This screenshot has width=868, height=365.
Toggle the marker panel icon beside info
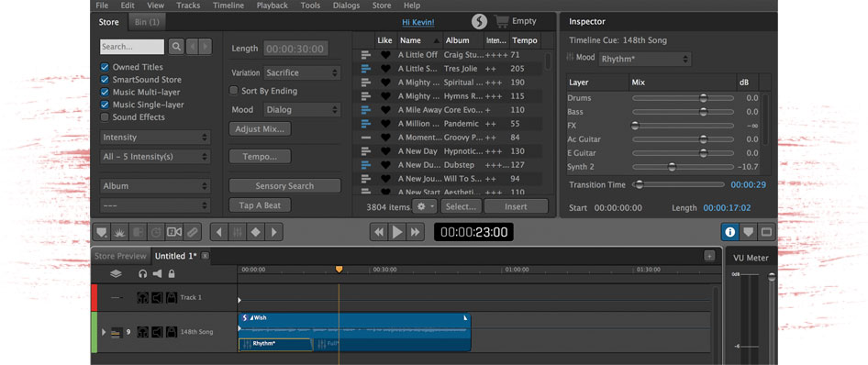pos(748,232)
